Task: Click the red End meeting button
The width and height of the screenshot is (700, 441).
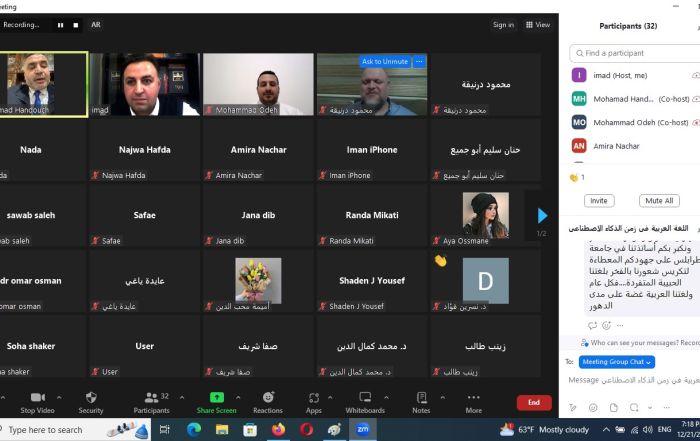Action: (x=533, y=402)
